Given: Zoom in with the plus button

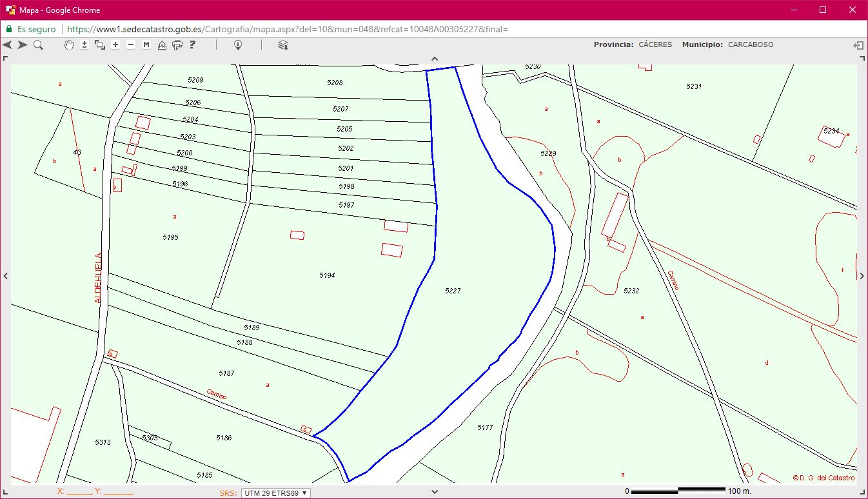Looking at the screenshot, I should [115, 44].
